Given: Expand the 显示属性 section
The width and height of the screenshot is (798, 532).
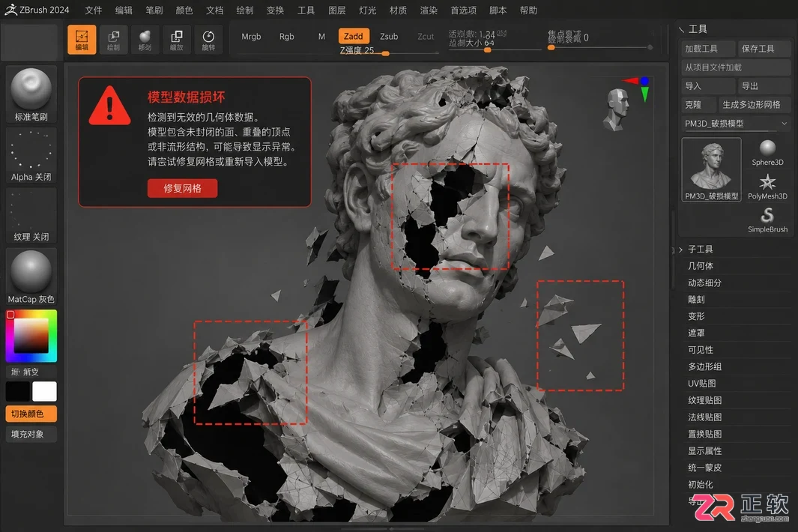Looking at the screenshot, I should click(x=704, y=450).
